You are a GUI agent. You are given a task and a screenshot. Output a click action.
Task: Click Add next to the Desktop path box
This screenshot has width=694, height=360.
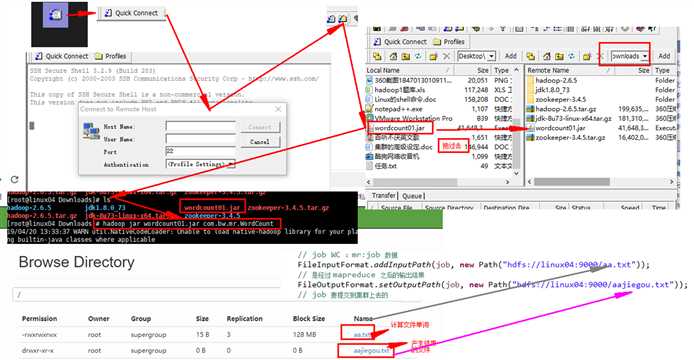point(511,56)
